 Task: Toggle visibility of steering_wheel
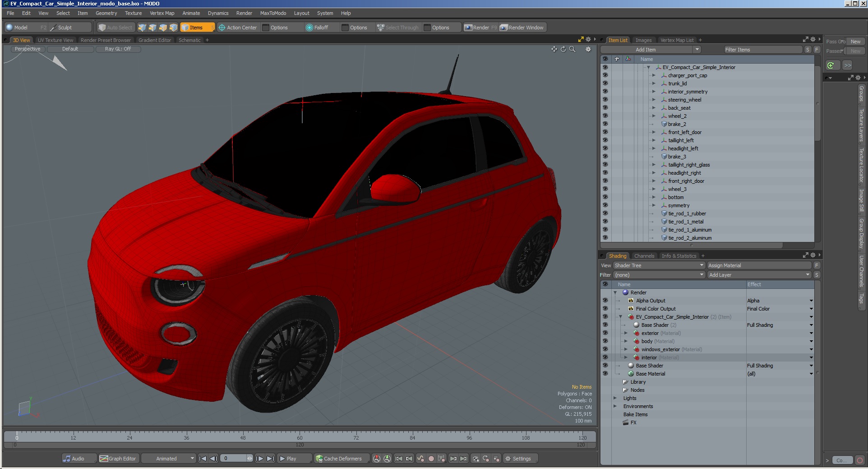[x=605, y=100]
